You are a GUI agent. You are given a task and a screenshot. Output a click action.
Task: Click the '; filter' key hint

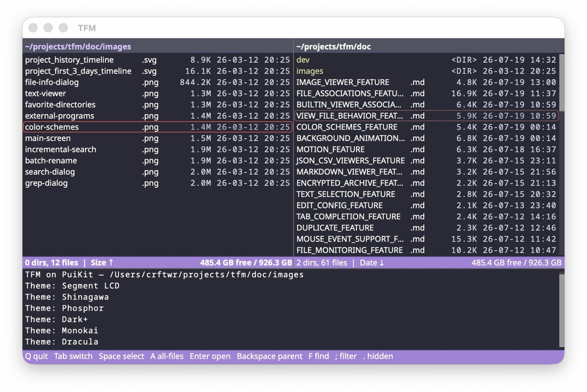pos(346,356)
